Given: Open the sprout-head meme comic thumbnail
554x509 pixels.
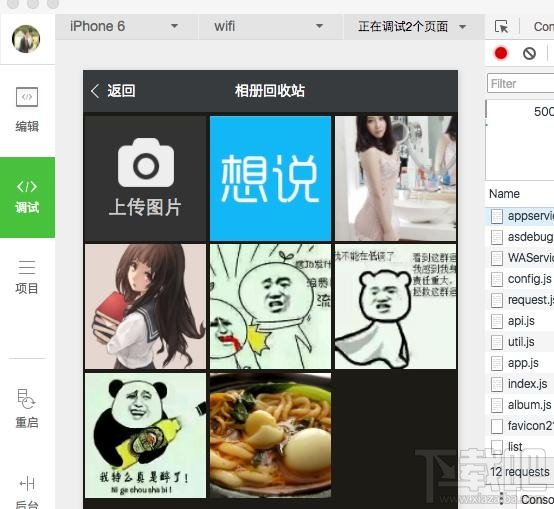Looking at the screenshot, I should click(x=270, y=306).
